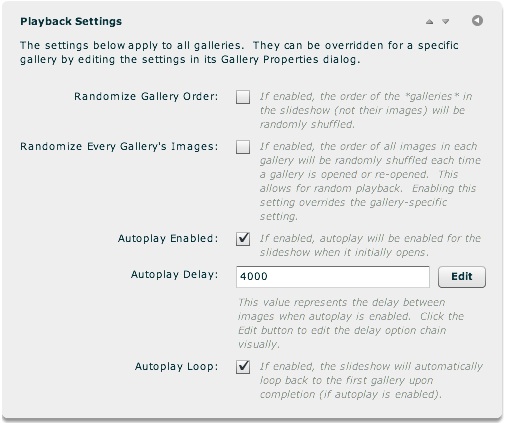Viewport: 506px width, 423px height.
Task: Click the gallery order shuffle help text
Action: pos(366,110)
